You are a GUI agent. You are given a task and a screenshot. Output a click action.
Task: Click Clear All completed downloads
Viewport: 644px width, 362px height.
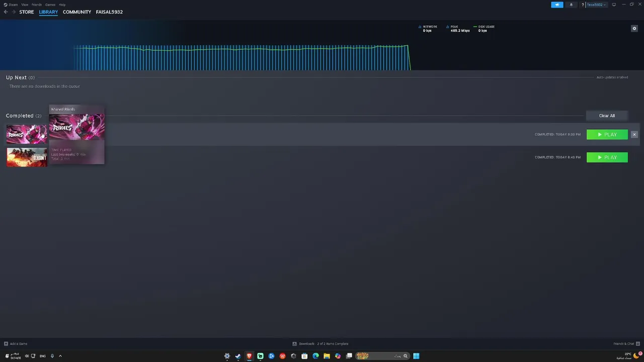(x=607, y=116)
